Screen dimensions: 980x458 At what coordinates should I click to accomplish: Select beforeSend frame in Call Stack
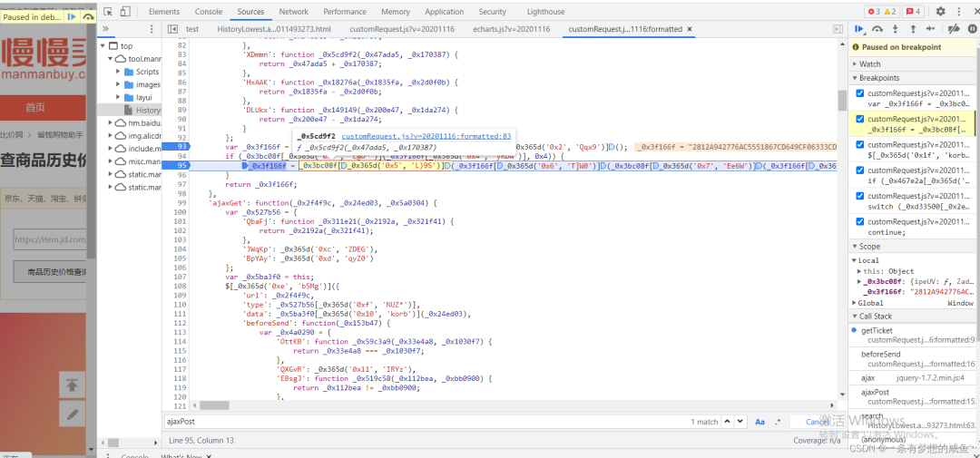pyautogui.click(x=880, y=354)
